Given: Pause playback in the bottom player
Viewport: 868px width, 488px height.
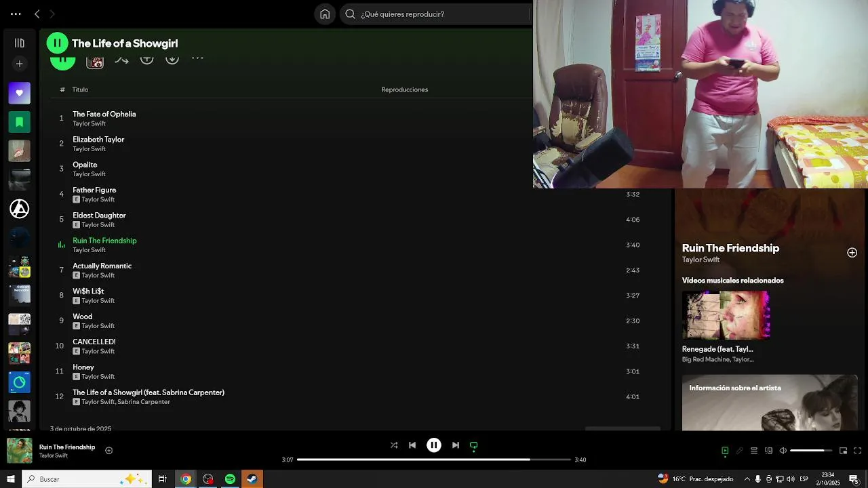Looking at the screenshot, I should pos(434,445).
